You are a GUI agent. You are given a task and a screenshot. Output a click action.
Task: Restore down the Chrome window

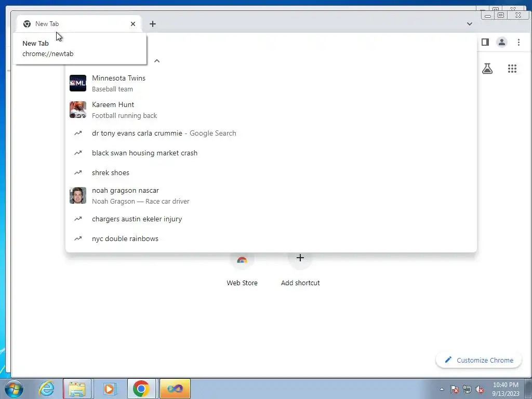coord(501,15)
